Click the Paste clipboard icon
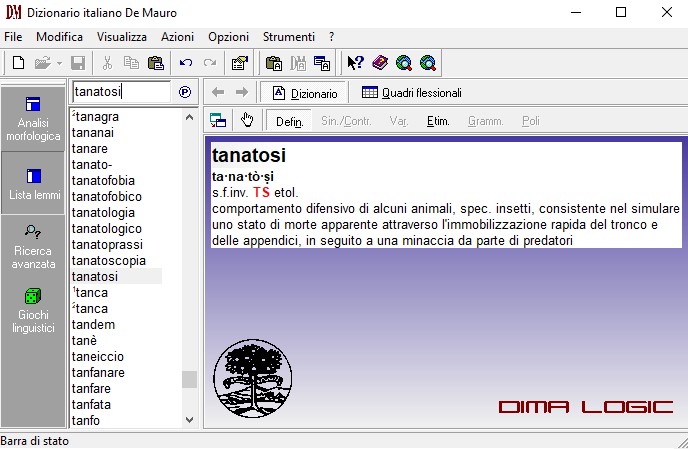688x449 pixels. [x=156, y=63]
